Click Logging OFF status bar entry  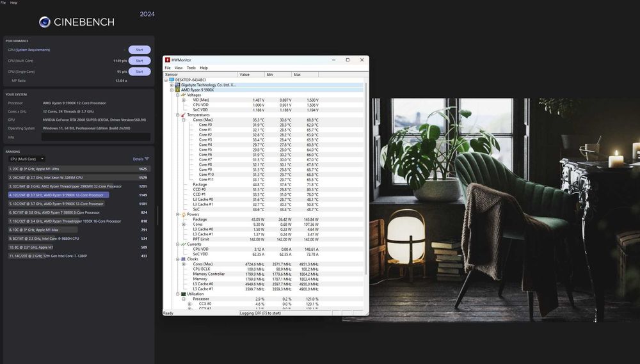point(260,313)
